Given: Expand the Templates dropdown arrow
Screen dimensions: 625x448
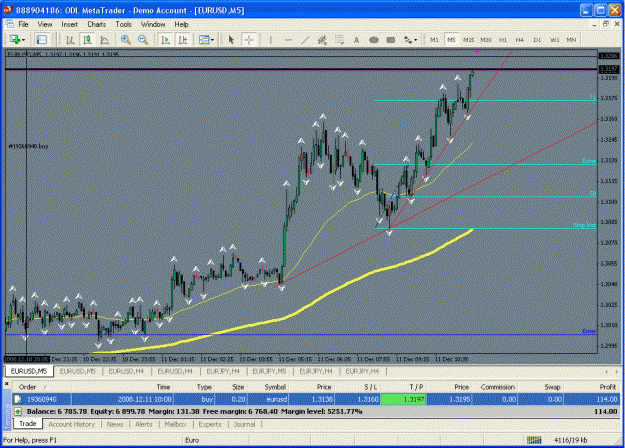Looking at the screenshot, I should pos(212,40).
